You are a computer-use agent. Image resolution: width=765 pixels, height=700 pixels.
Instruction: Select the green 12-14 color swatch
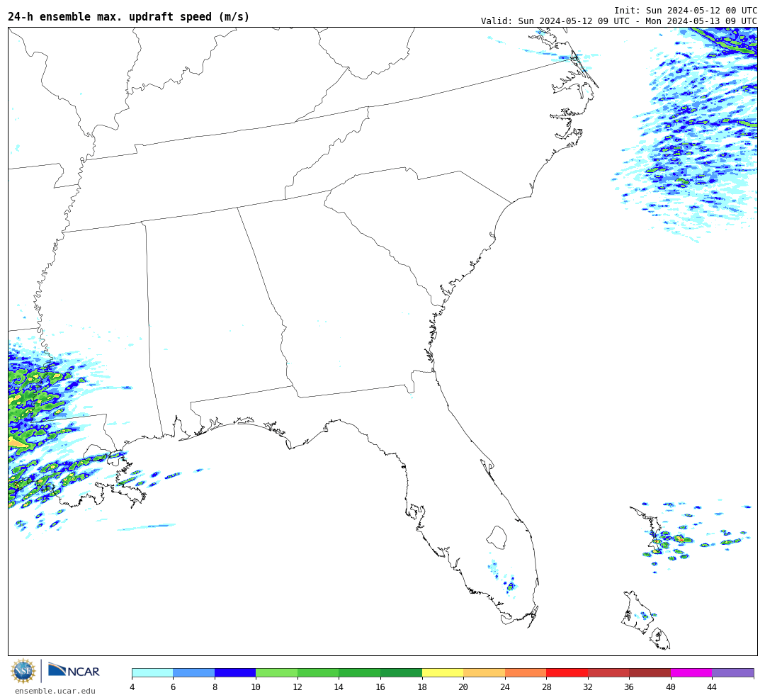pyautogui.click(x=318, y=672)
